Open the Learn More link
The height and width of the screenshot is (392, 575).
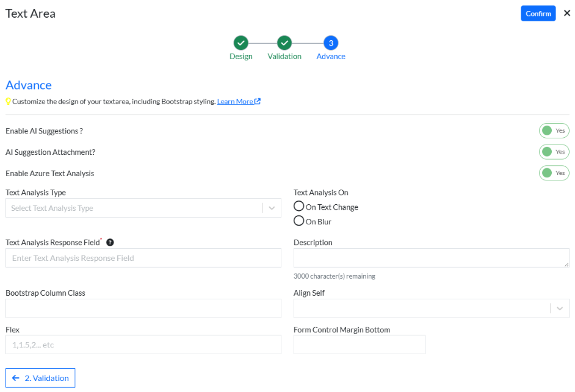tap(234, 102)
